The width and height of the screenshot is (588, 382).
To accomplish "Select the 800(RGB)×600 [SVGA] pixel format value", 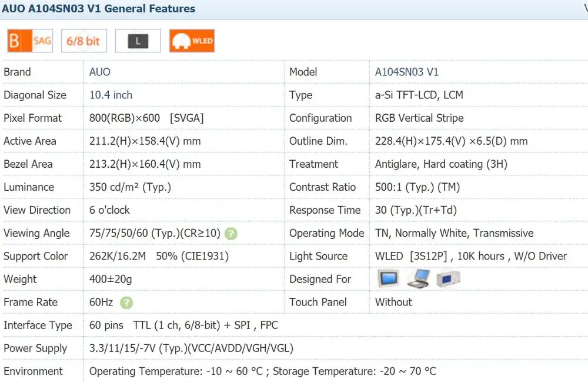I will [x=146, y=118].
